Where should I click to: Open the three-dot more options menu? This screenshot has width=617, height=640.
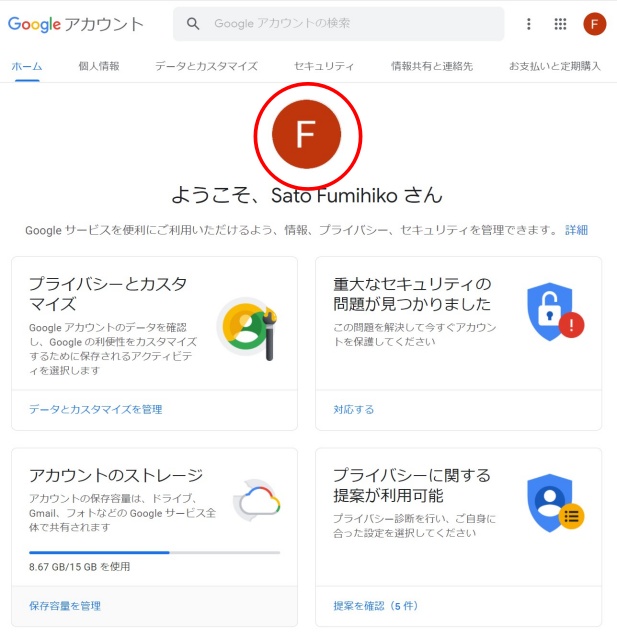pyautogui.click(x=528, y=24)
